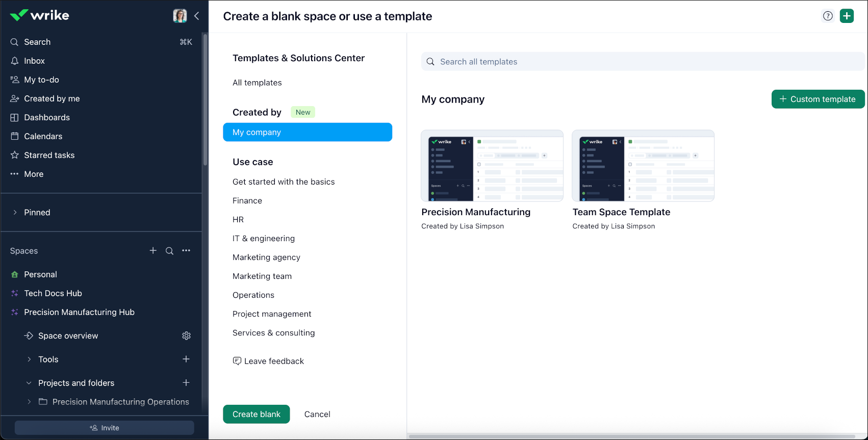Screen dimensions: 868x440
Task: Collapse the sidebar with the chevron arrow
Action: pyautogui.click(x=196, y=16)
